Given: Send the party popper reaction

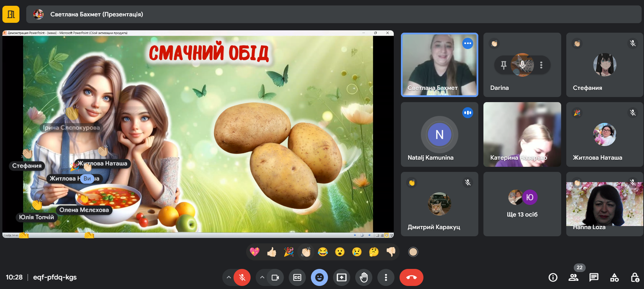Looking at the screenshot, I should [x=289, y=252].
